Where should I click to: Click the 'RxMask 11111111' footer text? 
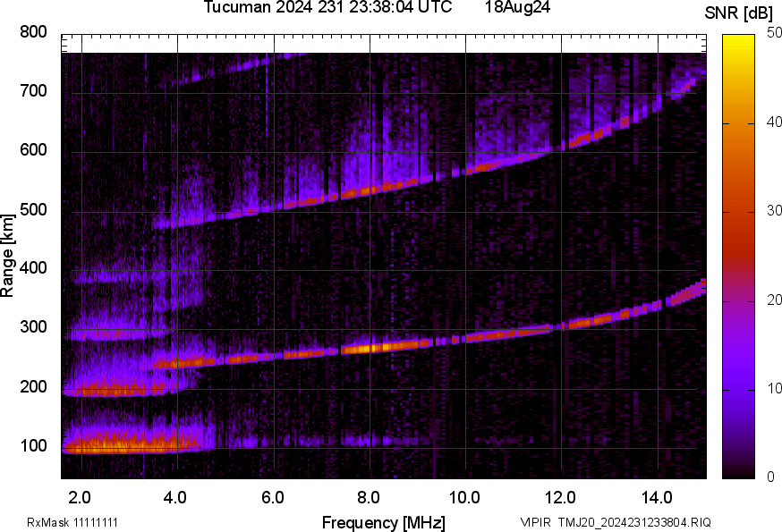point(72,522)
